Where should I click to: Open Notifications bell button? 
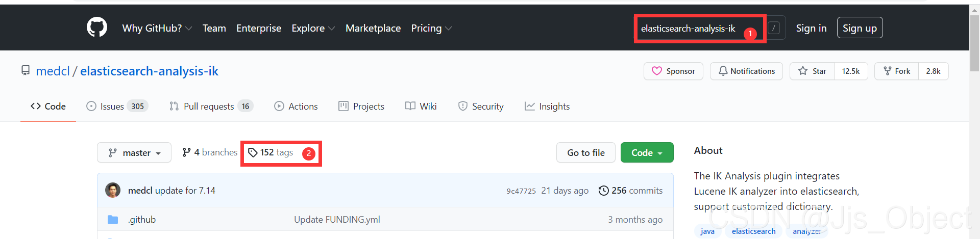tap(746, 71)
